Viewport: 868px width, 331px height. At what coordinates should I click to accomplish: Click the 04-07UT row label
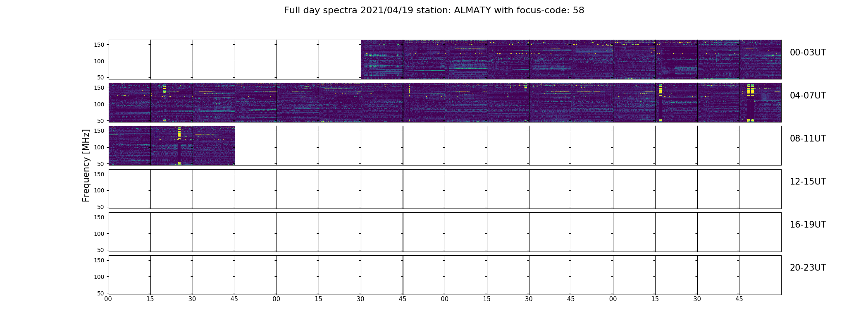click(808, 96)
